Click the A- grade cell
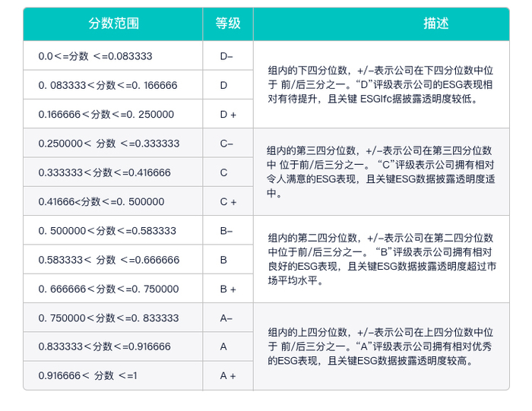The width and height of the screenshot is (532, 411). pyautogui.click(x=228, y=318)
